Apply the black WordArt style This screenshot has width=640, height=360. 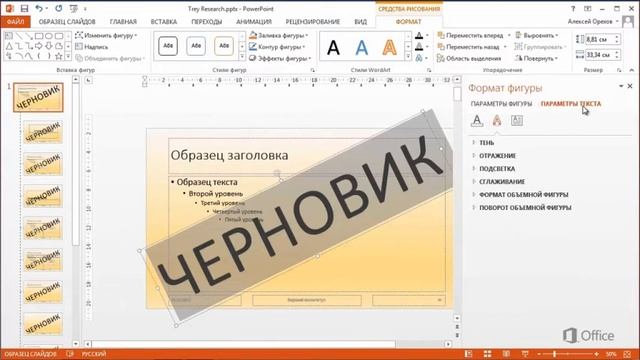pyautogui.click(x=333, y=47)
